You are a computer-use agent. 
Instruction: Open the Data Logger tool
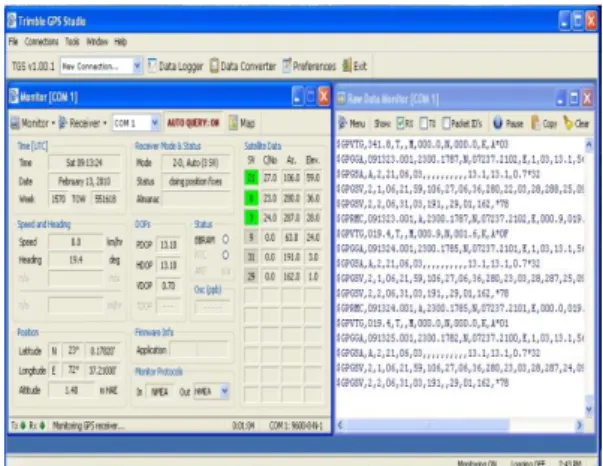click(175, 66)
